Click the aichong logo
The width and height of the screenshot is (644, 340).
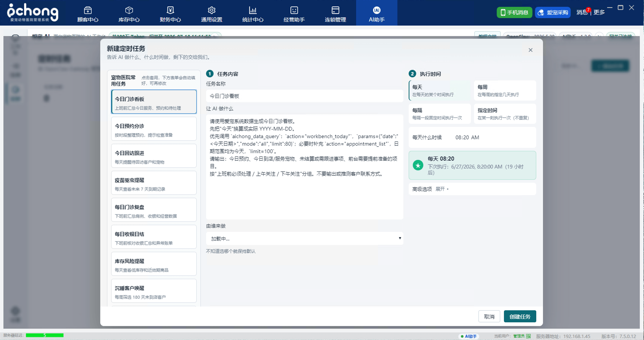[32, 13]
